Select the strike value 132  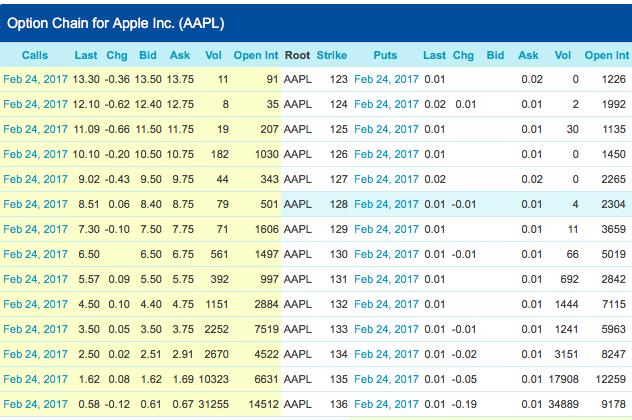pos(339,304)
